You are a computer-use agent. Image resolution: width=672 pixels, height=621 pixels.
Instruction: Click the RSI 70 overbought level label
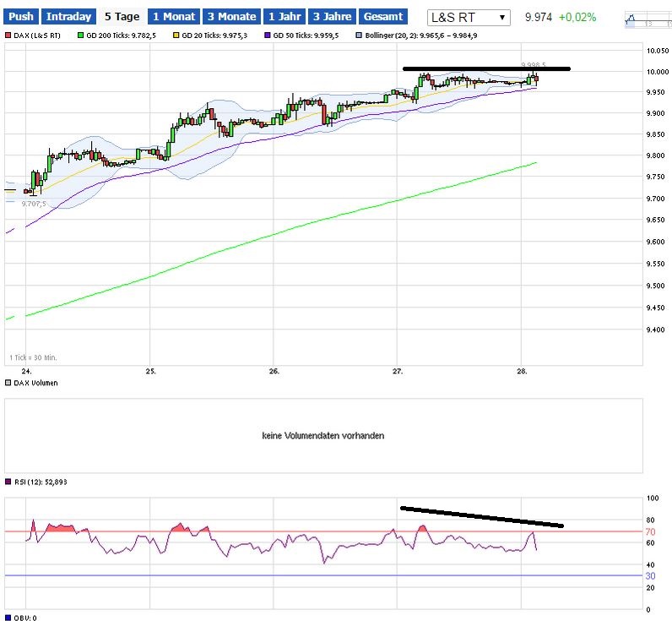650,531
